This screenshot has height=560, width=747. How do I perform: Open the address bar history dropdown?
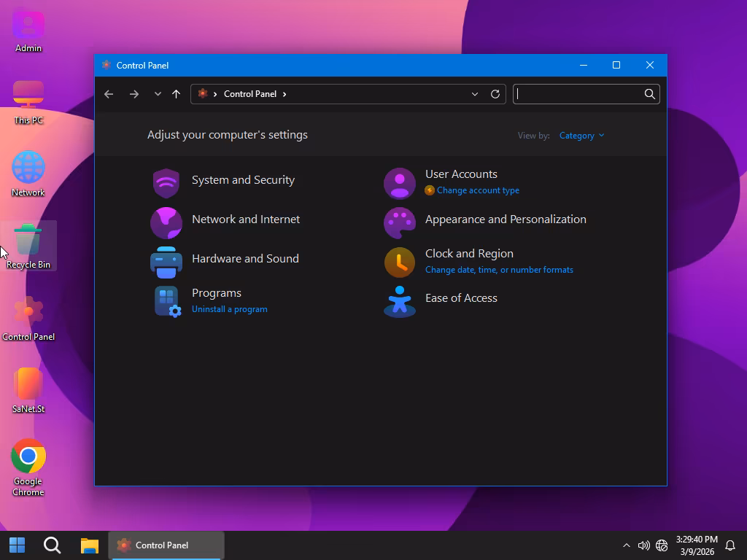475,94
